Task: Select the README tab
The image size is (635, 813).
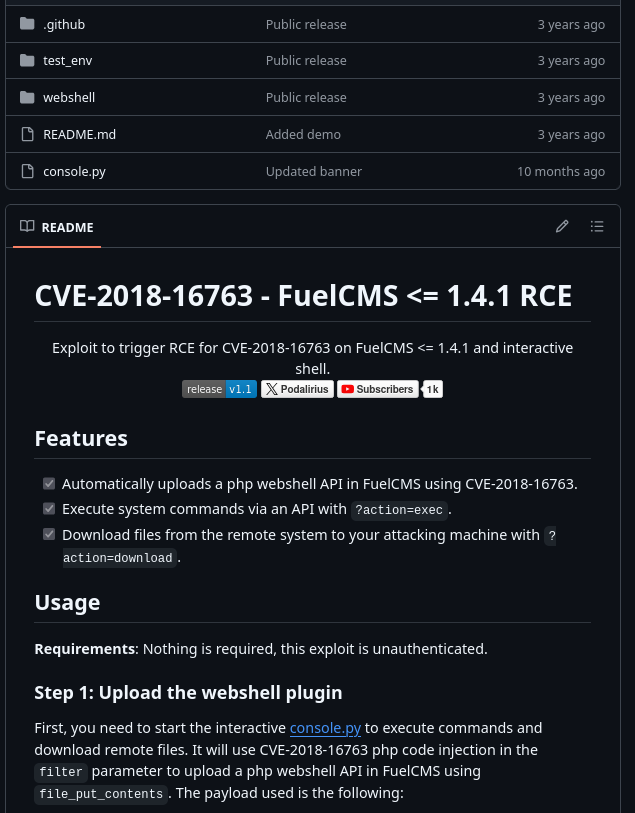Action: click(x=57, y=227)
